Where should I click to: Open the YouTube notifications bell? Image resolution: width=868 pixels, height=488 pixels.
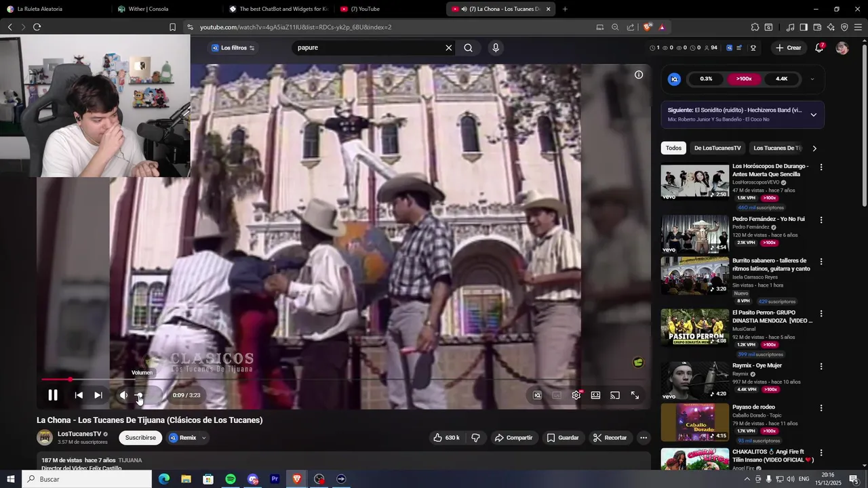click(x=820, y=48)
